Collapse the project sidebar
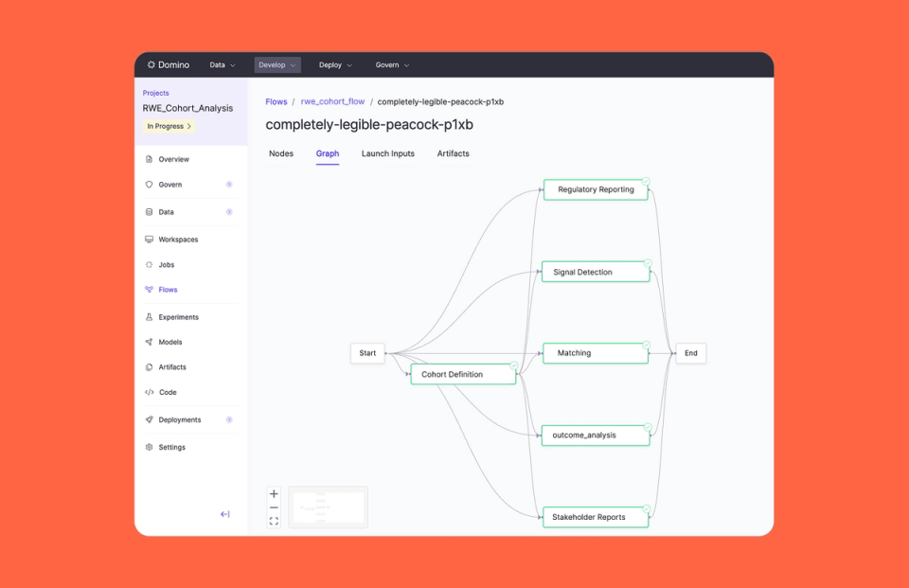The image size is (909, 588). coord(224,514)
